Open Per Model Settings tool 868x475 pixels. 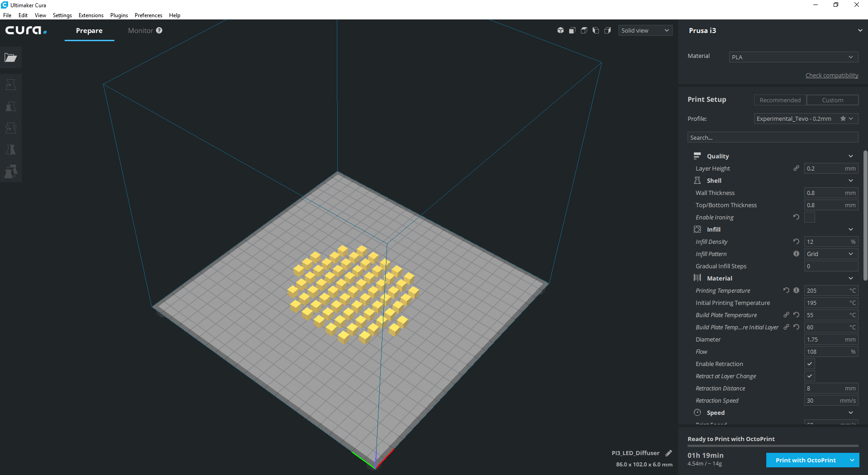pos(11,171)
